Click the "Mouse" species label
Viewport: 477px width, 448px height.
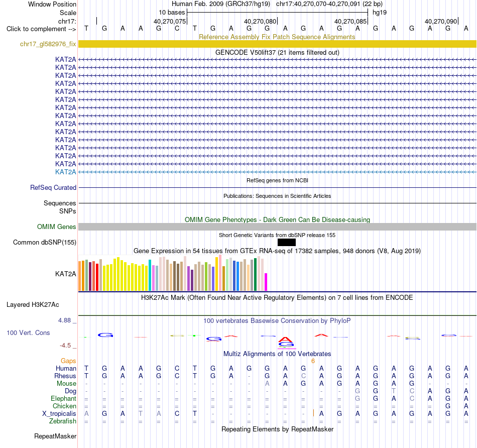[66, 384]
